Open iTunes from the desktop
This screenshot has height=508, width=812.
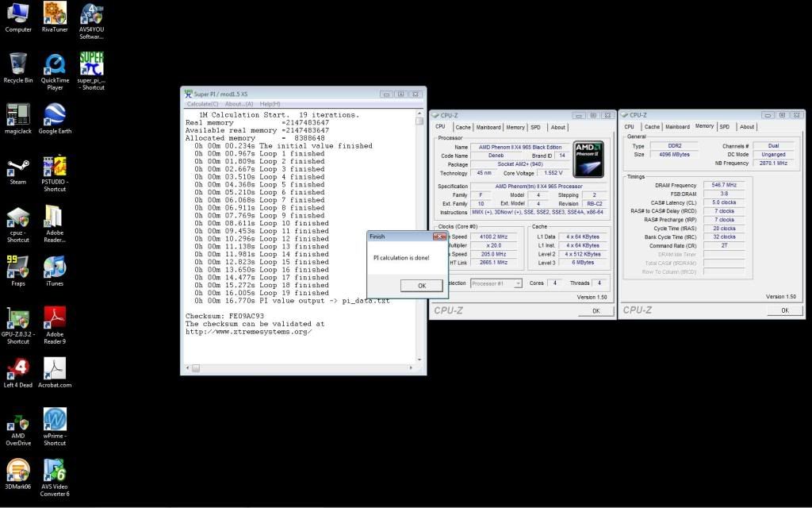pos(55,271)
